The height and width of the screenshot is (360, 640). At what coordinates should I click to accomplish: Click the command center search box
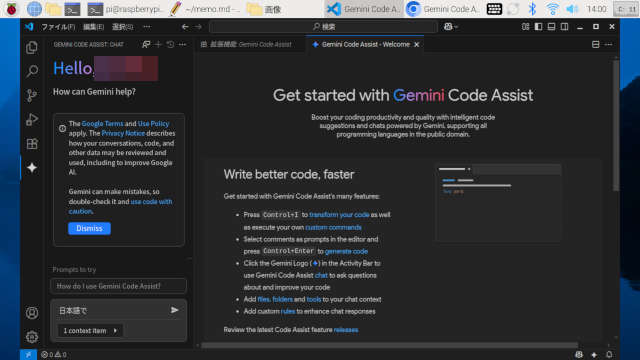coord(323,27)
